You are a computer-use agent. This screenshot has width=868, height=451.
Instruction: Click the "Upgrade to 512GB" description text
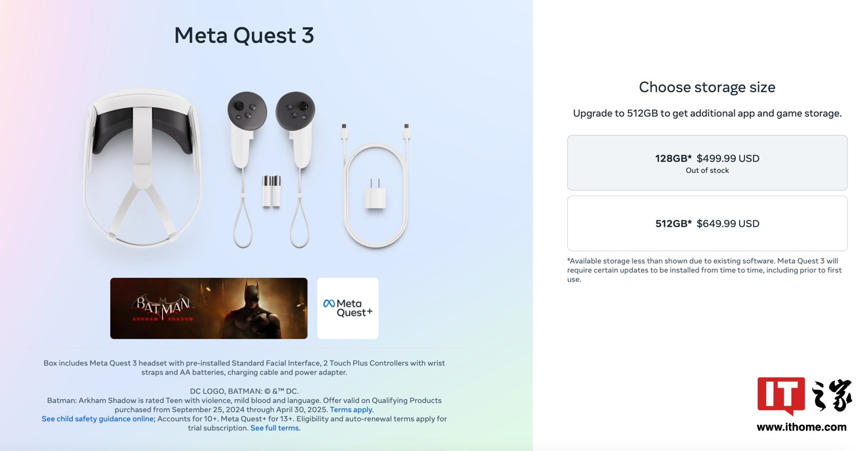click(707, 113)
